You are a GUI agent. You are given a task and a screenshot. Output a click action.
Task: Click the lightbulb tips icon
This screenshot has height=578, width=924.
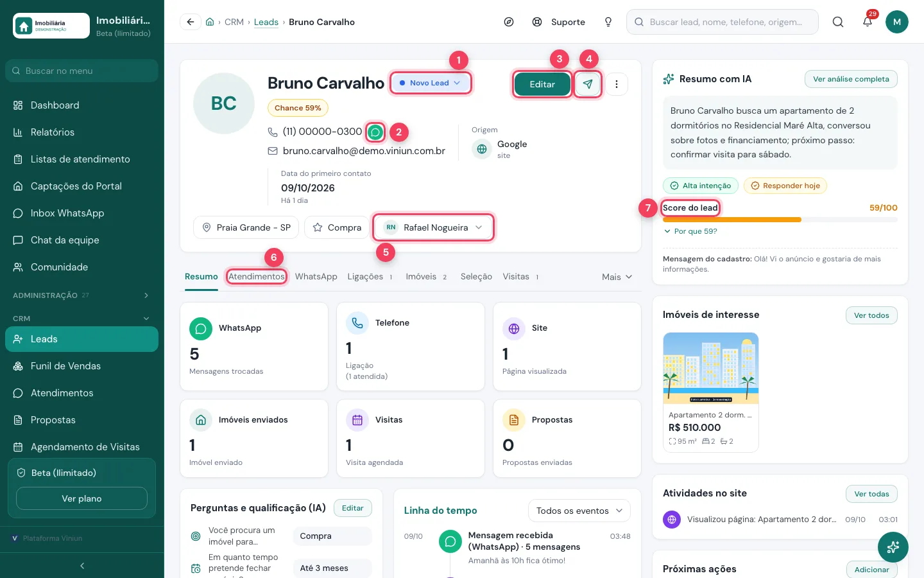(608, 22)
